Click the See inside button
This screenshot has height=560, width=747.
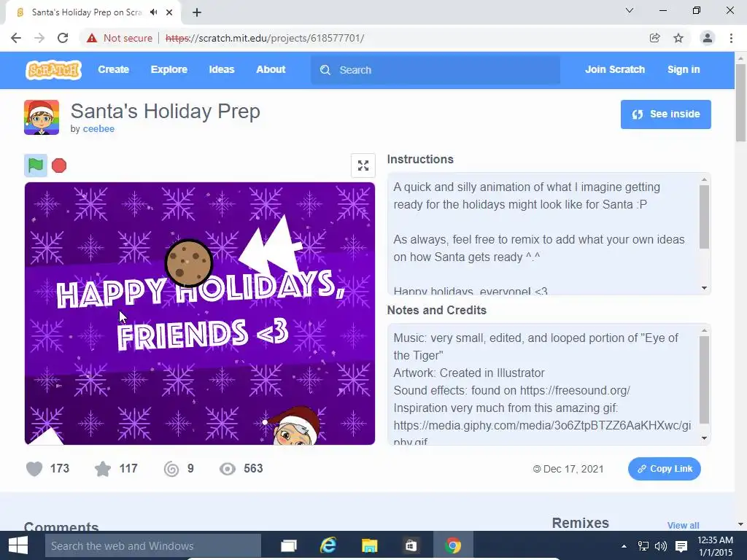[665, 114]
